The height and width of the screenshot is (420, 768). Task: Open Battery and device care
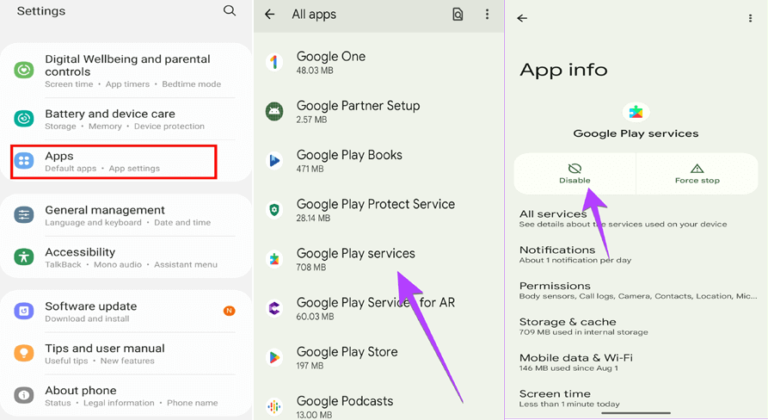(126, 119)
